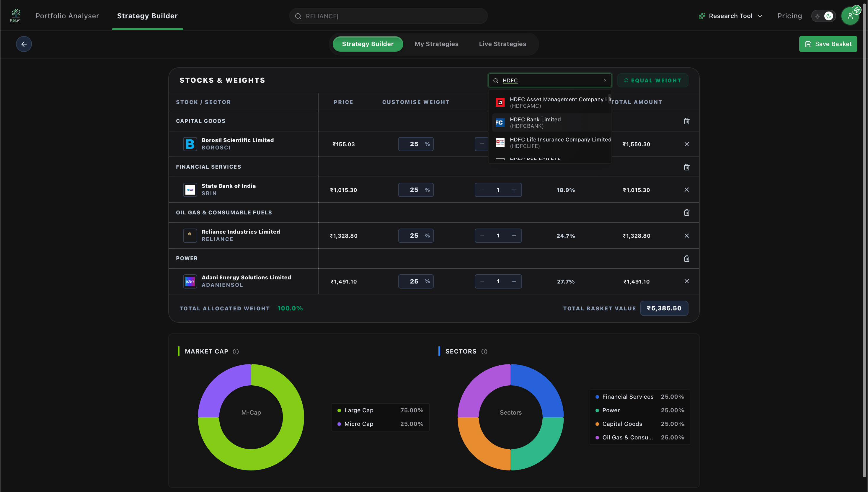Click the top RELIANCE search field

click(x=389, y=16)
